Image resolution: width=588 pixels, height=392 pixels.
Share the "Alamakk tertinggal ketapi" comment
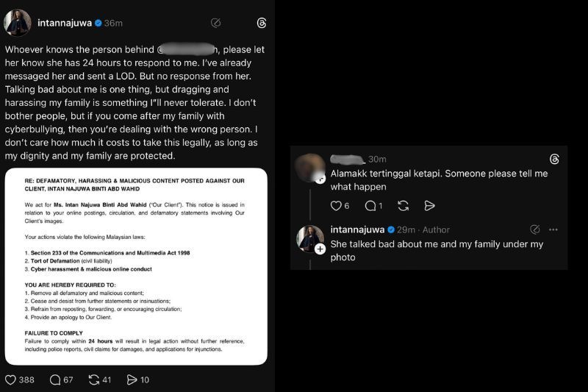430,206
